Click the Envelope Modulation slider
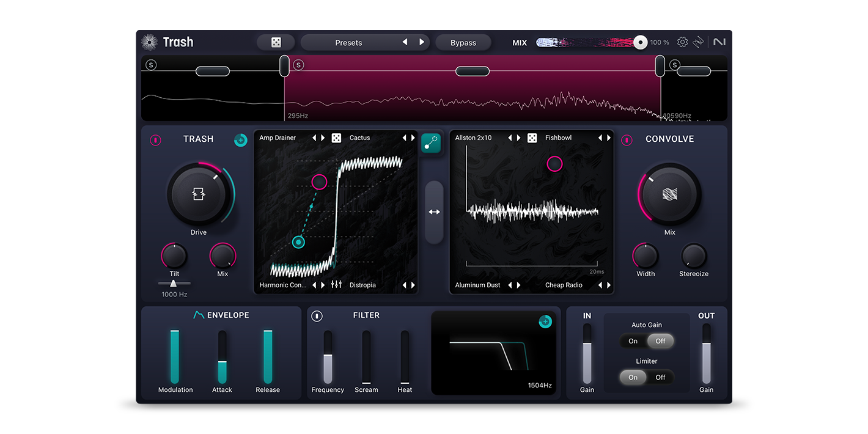The width and height of the screenshot is (868, 434). (175, 357)
